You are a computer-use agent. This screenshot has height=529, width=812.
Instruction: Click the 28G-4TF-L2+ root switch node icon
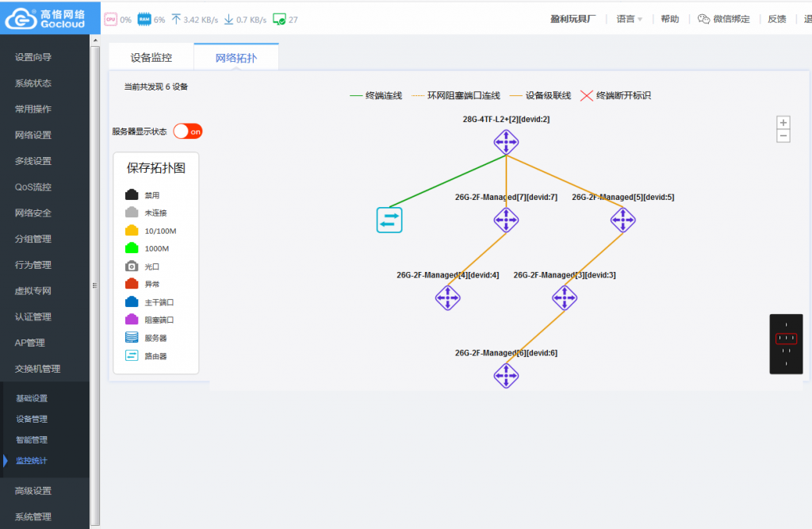[506, 142]
